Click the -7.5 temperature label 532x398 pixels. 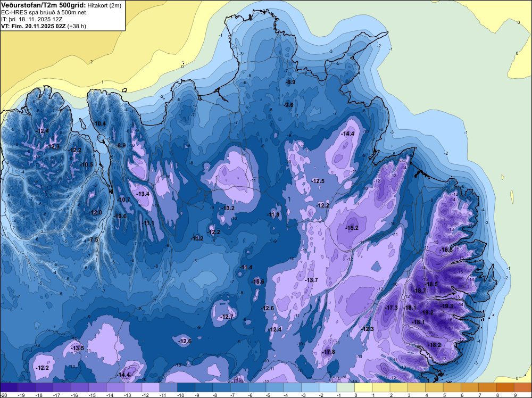[93, 239]
